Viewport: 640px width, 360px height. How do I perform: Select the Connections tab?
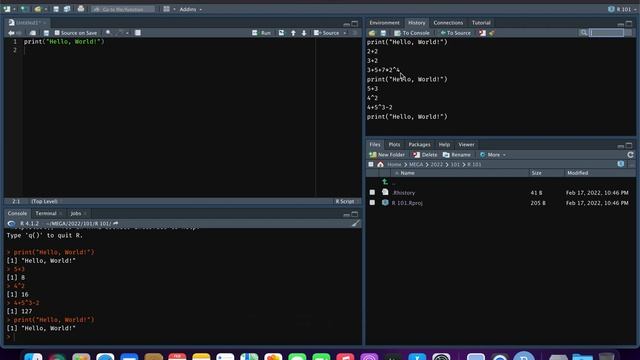coord(448,22)
